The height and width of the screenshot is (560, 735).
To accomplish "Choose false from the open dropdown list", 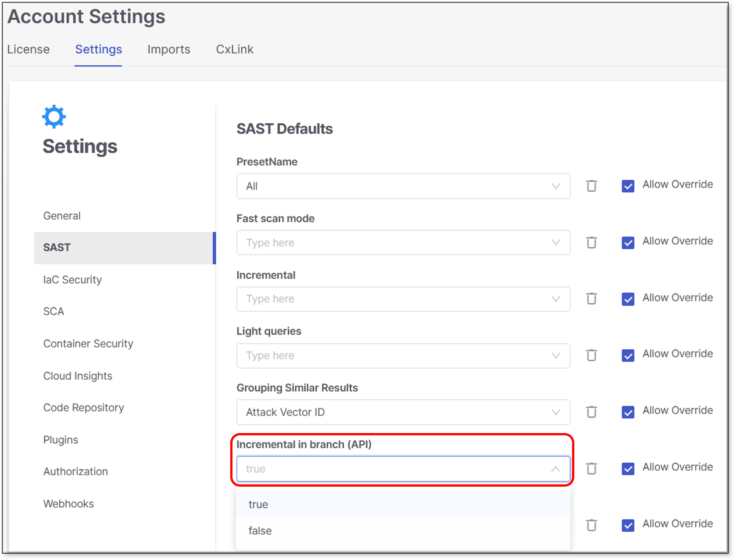I will click(x=260, y=531).
